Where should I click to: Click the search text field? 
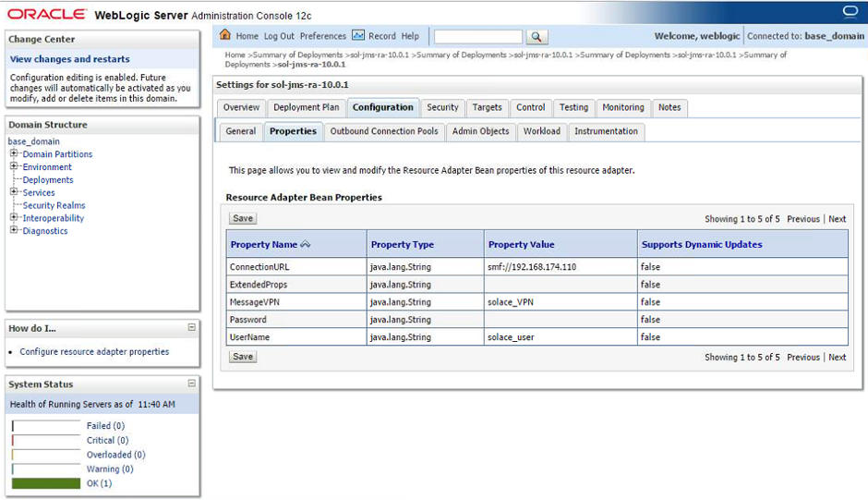point(478,37)
